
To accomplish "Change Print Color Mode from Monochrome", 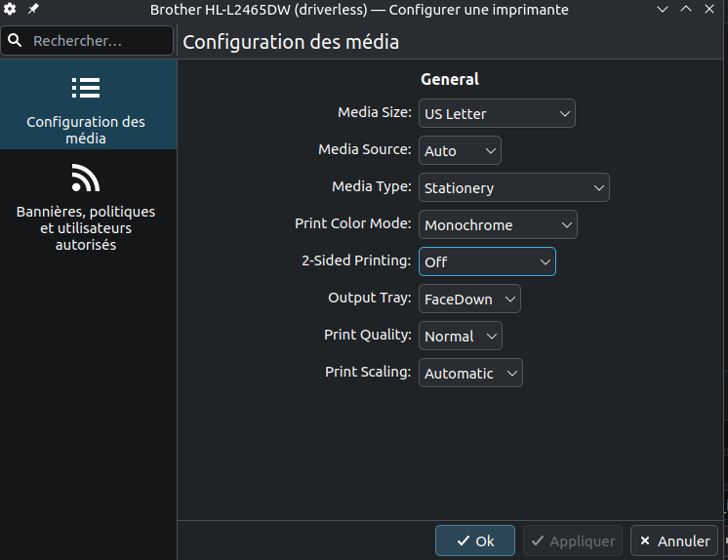I will tap(498, 224).
